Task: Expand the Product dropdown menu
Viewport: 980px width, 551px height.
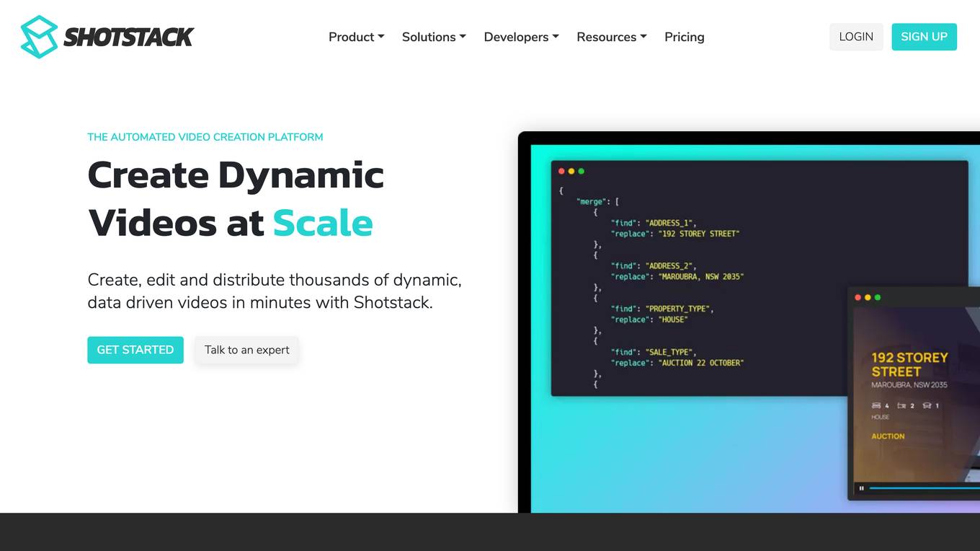Action: (357, 37)
